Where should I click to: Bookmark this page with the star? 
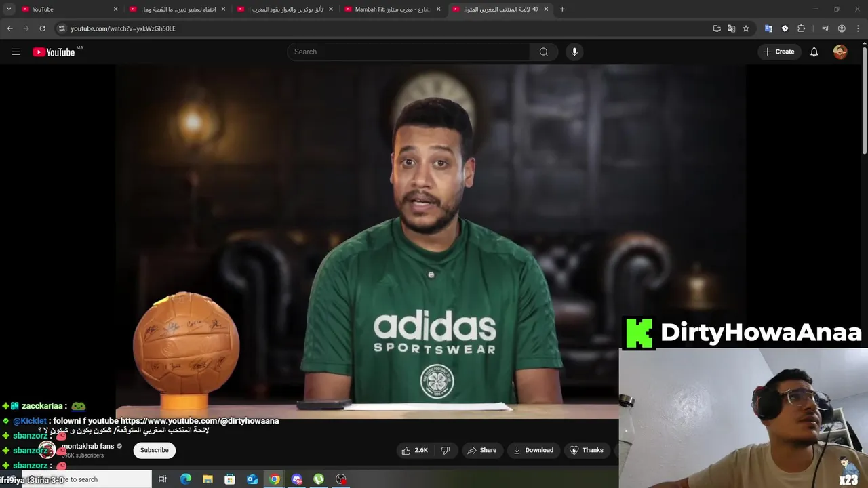click(x=746, y=28)
